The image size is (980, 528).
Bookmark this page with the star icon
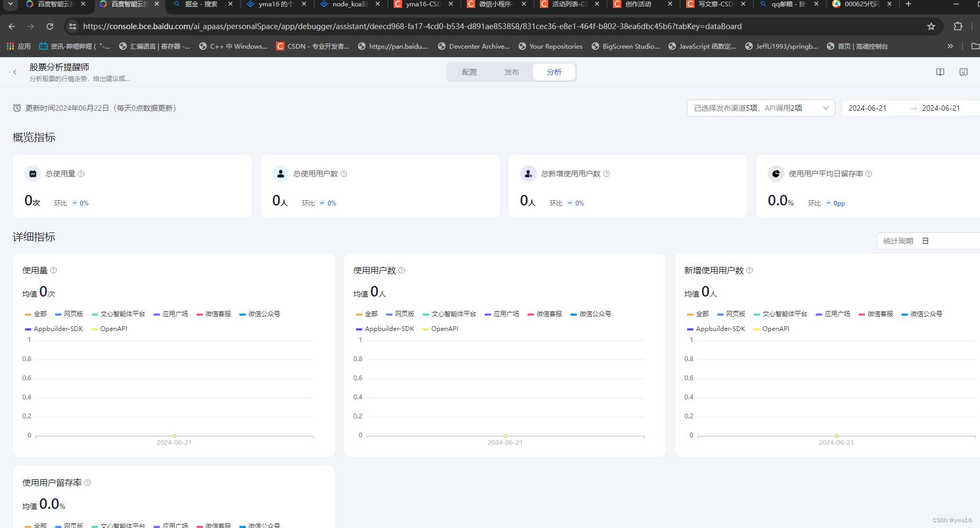pos(931,26)
